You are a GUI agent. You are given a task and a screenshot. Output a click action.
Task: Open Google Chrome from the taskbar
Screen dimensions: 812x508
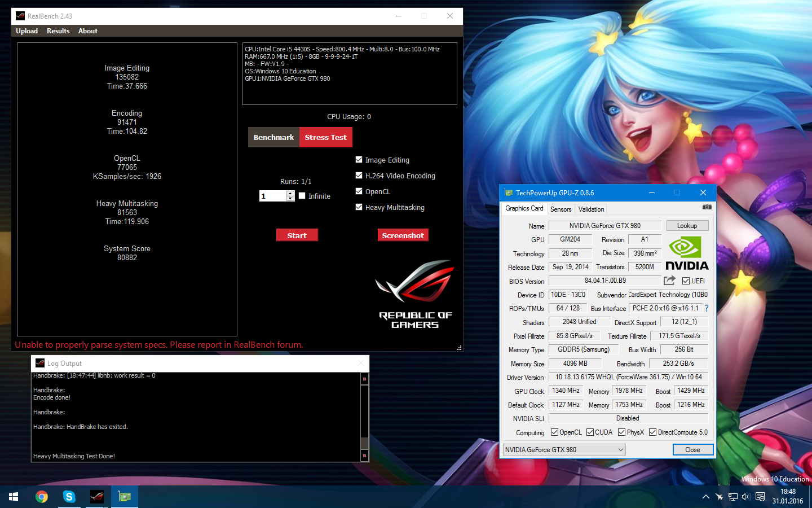point(42,497)
